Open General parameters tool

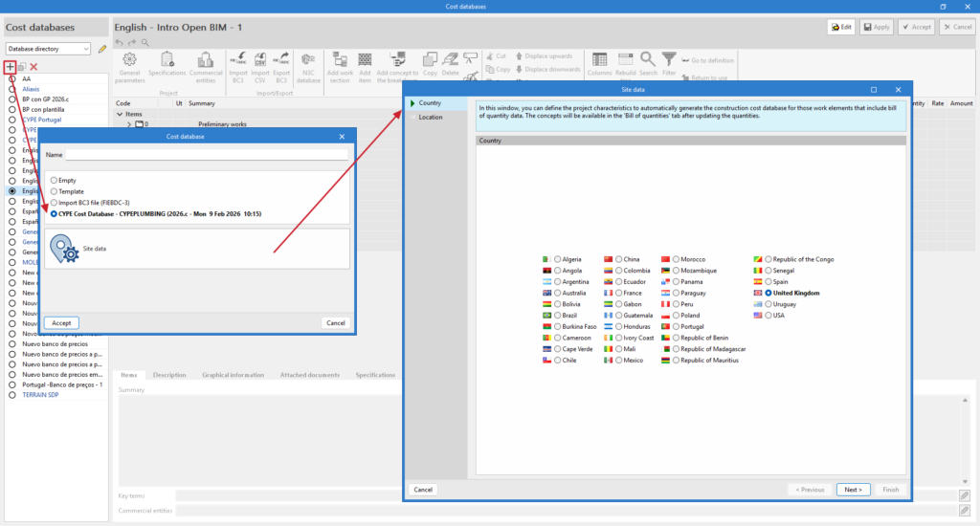tap(129, 67)
